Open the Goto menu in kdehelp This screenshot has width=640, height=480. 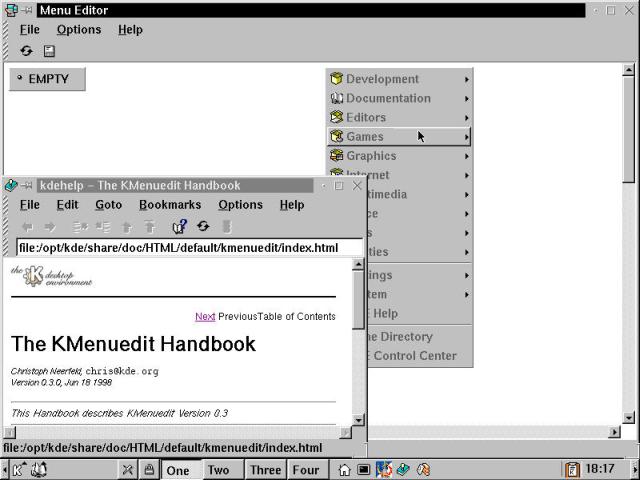(108, 205)
